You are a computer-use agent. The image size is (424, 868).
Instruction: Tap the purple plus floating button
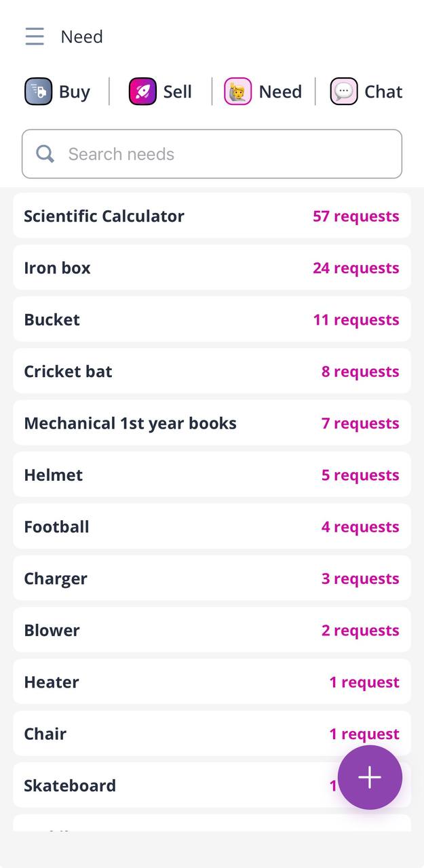(370, 777)
